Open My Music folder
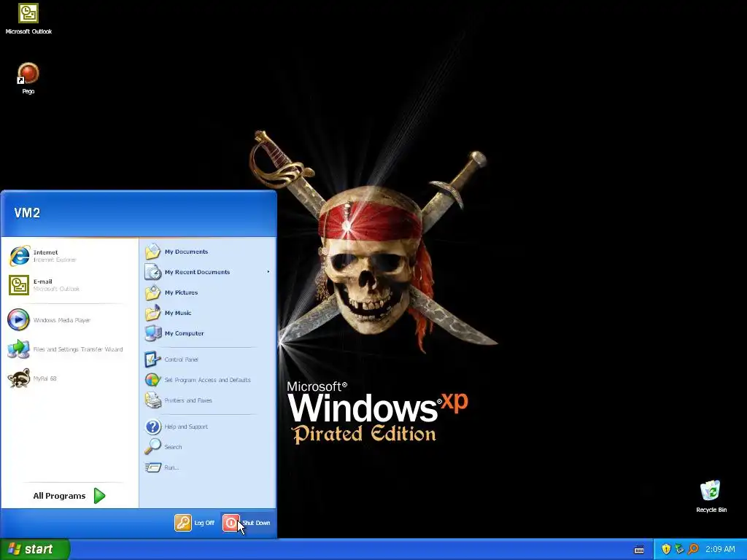 (208, 313)
